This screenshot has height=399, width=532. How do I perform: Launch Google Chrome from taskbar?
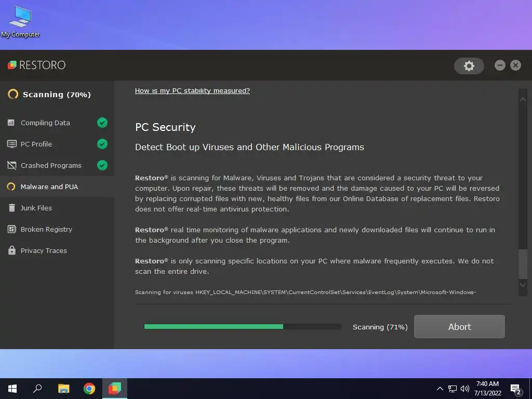click(89, 389)
